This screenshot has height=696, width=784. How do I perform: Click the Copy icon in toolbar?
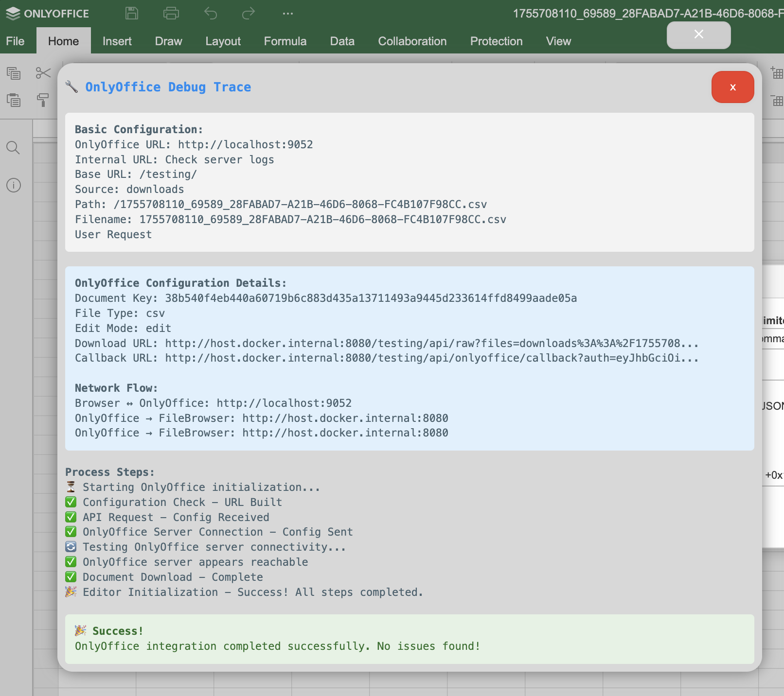click(14, 73)
